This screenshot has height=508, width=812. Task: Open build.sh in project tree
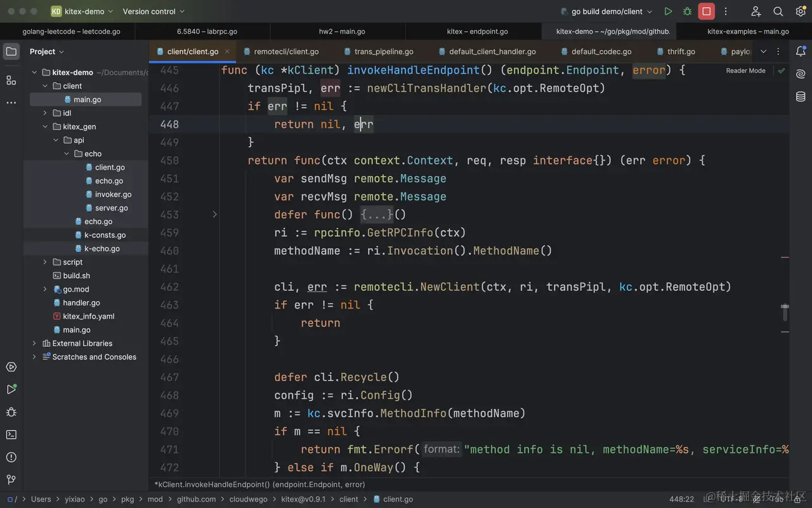[76, 276]
